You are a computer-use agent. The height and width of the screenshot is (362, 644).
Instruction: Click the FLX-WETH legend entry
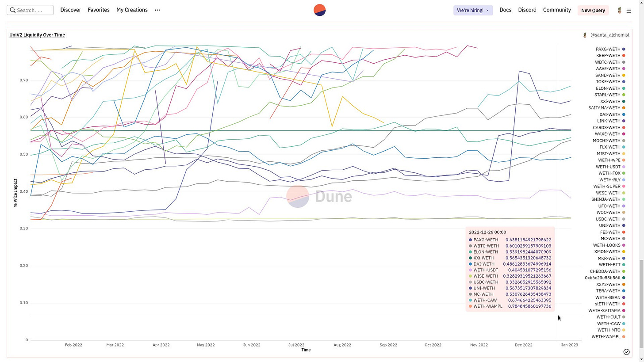[x=613, y=147]
